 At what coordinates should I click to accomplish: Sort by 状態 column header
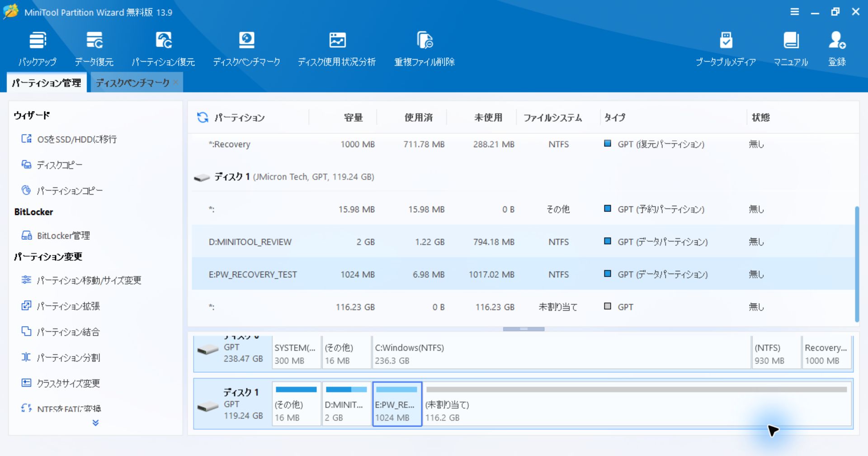pos(761,118)
